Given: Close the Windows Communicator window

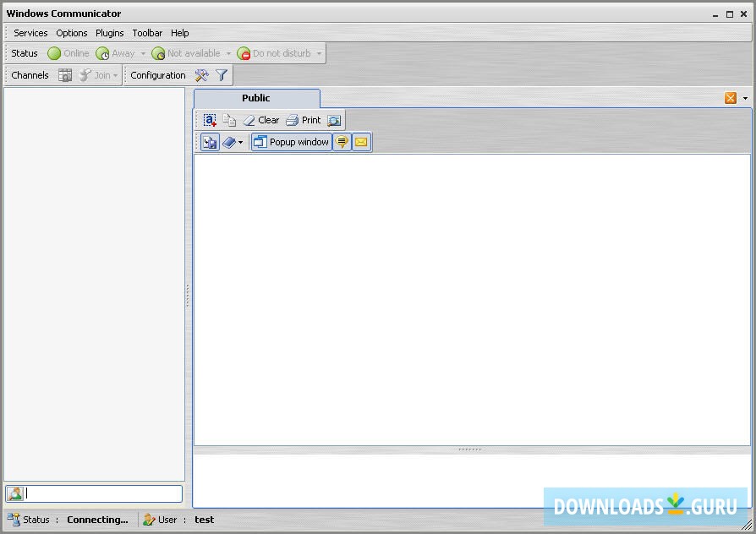Looking at the screenshot, I should point(743,14).
